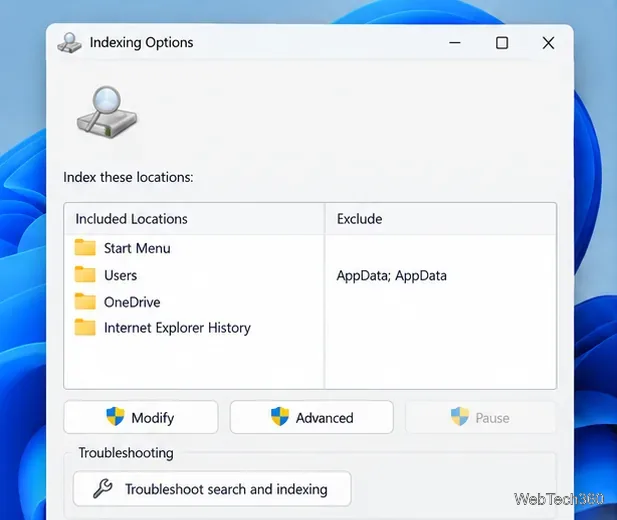This screenshot has height=520, width=617.
Task: Click the AppData; AppData exclude text
Action: (x=392, y=276)
